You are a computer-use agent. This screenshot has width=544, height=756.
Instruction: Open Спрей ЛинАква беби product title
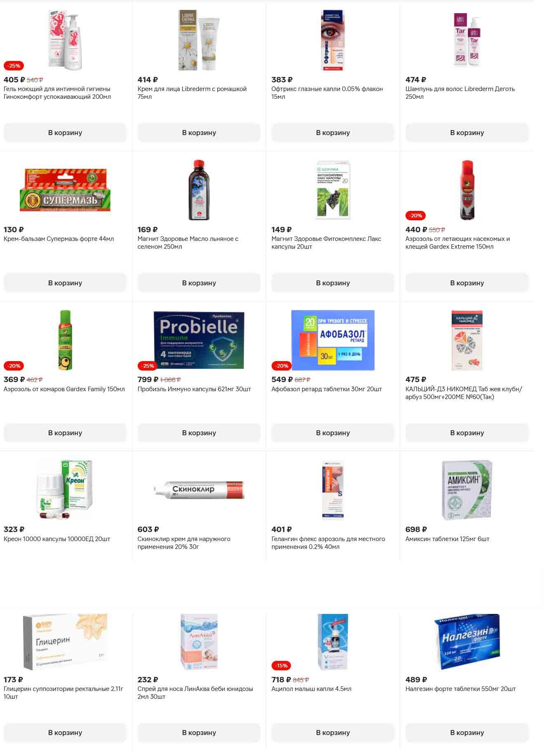[x=195, y=693]
